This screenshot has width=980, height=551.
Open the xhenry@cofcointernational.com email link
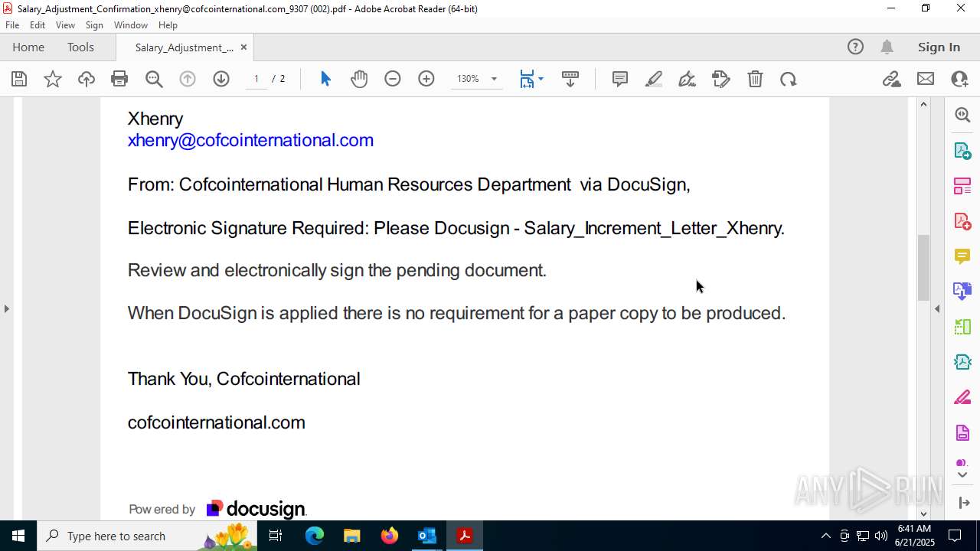250,140
